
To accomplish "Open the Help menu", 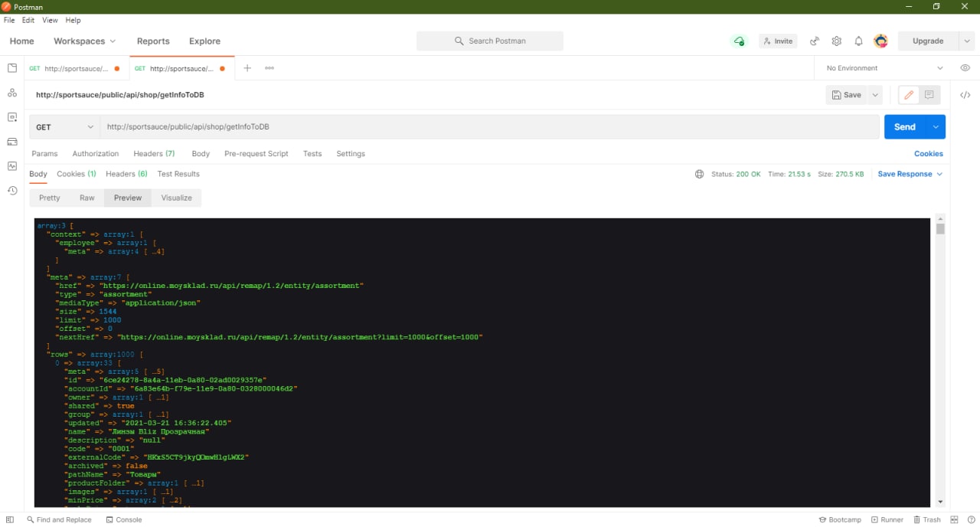I will 73,20.
